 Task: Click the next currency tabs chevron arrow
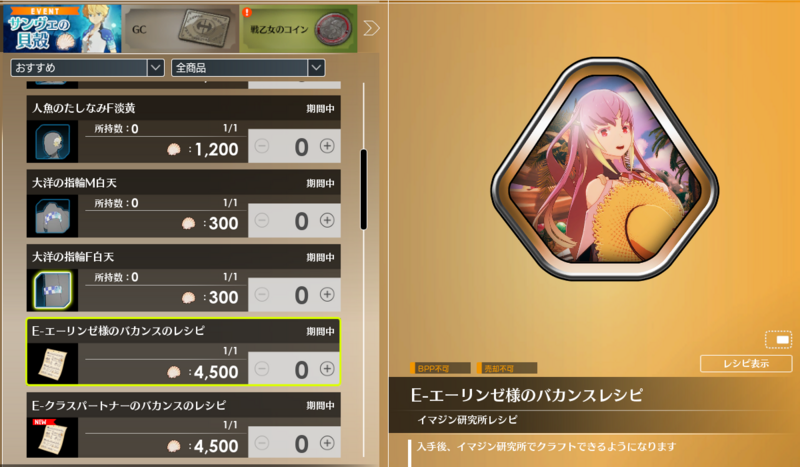(x=371, y=28)
